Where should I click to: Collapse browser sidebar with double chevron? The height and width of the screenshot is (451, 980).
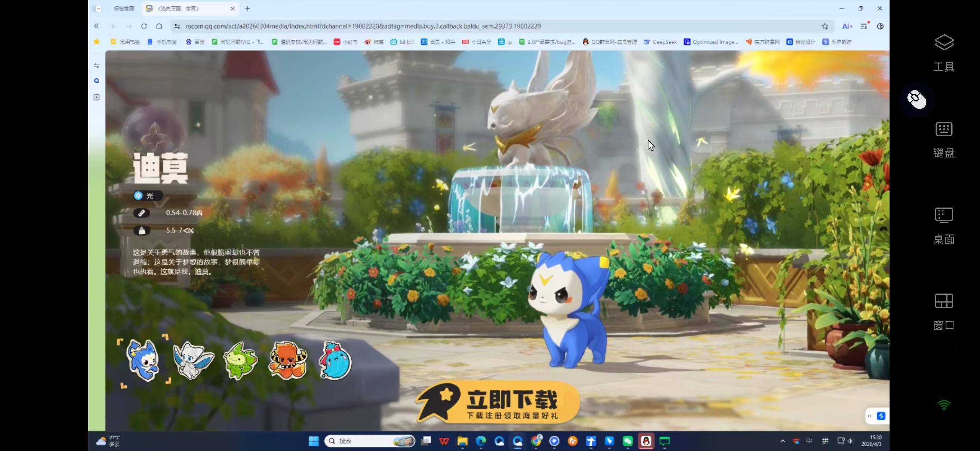pyautogui.click(x=97, y=26)
